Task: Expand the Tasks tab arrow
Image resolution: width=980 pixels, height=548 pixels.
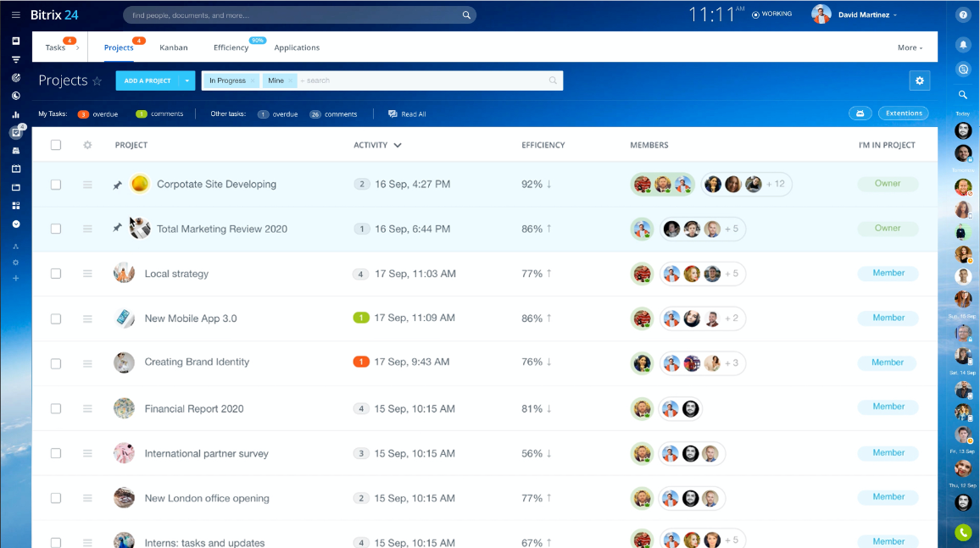Action: click(x=77, y=47)
